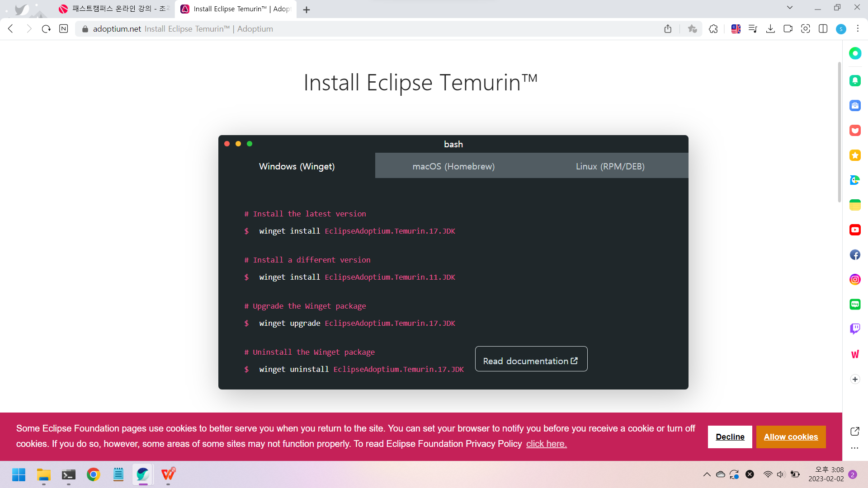Viewport: 868px width, 488px height.
Task: Open a new browser tab
Action: click(x=307, y=9)
